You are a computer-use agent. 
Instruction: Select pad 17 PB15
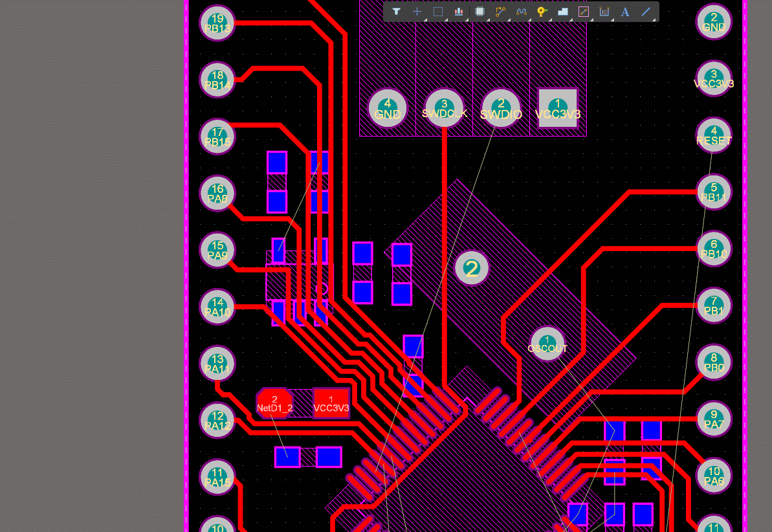coord(217,137)
